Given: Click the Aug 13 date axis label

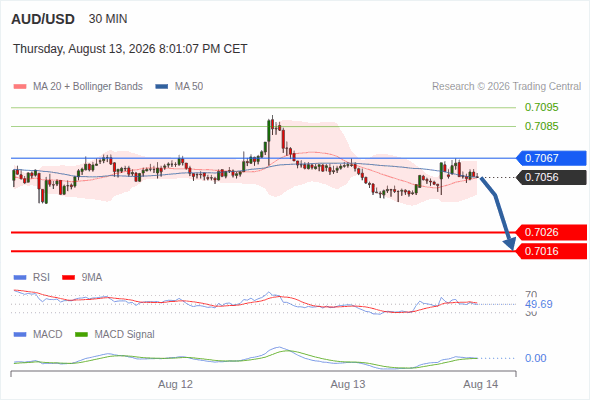Looking at the screenshot, I should click(x=348, y=384).
